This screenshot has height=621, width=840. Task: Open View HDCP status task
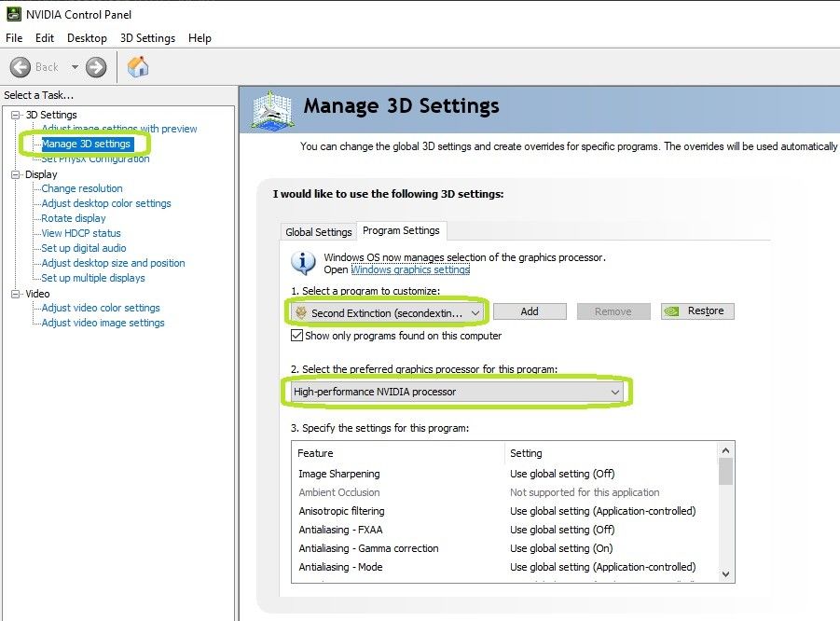pyautogui.click(x=81, y=234)
